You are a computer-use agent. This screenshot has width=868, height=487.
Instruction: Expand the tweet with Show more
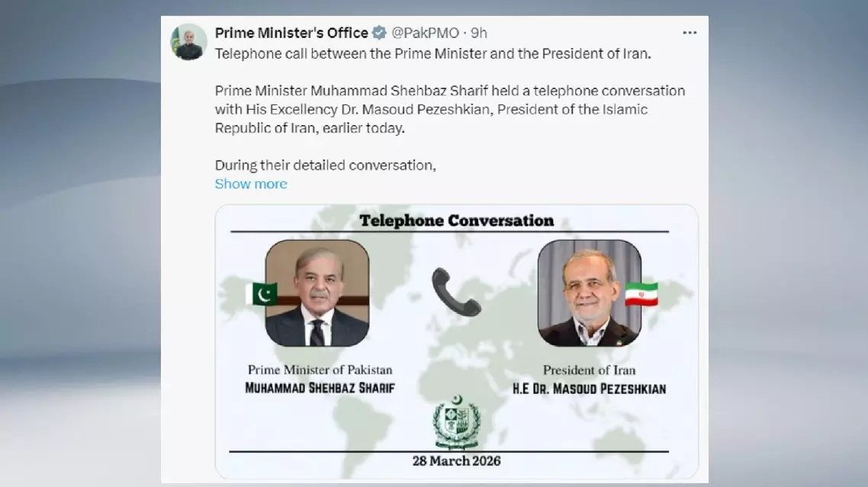click(251, 184)
